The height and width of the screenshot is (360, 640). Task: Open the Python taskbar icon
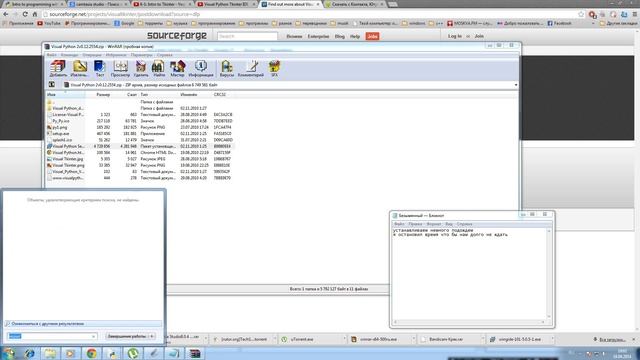click(x=112, y=353)
